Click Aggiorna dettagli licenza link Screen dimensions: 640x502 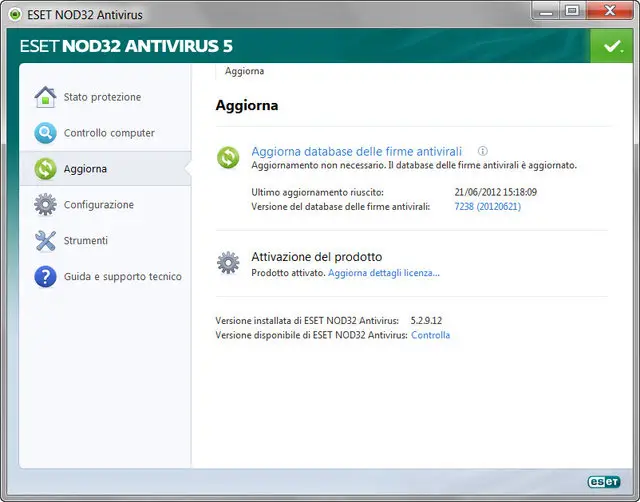click(x=384, y=273)
